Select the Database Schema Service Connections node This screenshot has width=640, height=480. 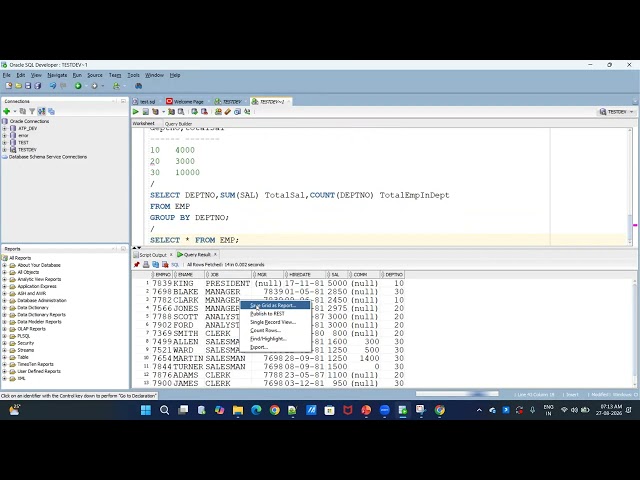(48, 157)
